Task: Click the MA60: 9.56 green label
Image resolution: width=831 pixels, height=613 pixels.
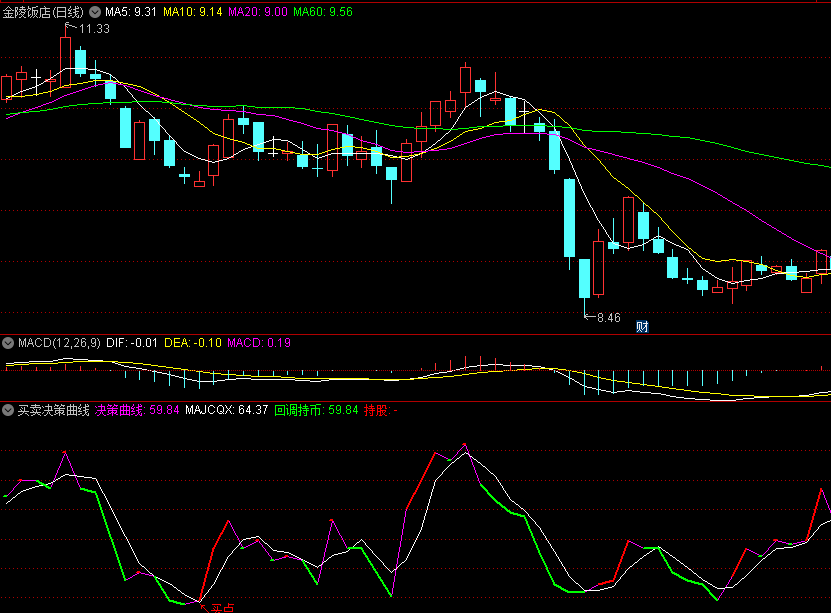Action: pyautogui.click(x=323, y=12)
